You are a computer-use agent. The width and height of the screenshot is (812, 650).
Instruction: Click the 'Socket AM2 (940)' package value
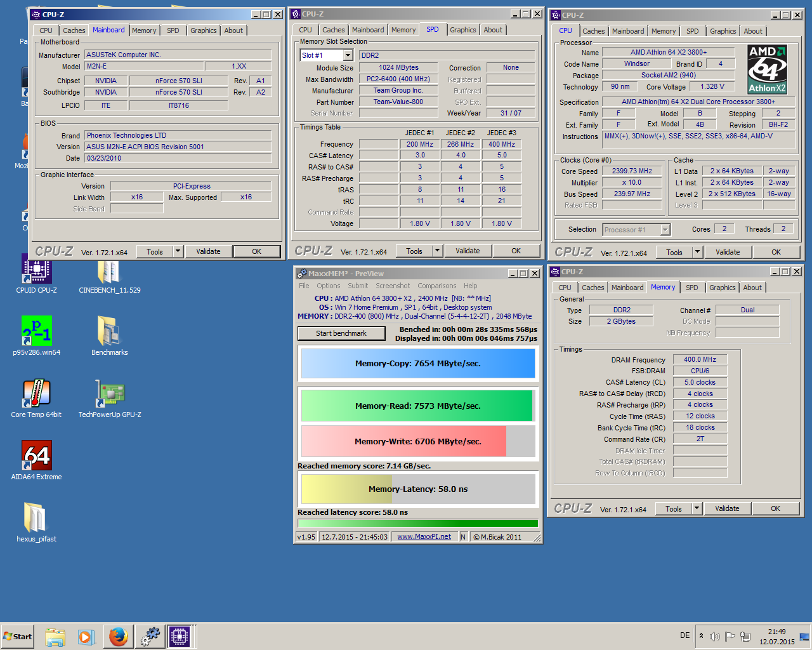pos(668,75)
